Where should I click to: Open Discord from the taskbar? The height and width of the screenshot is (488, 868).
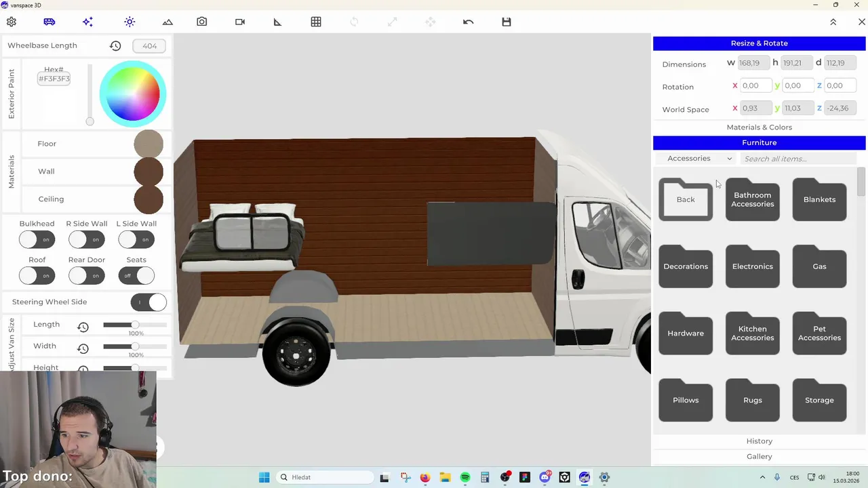545,477
